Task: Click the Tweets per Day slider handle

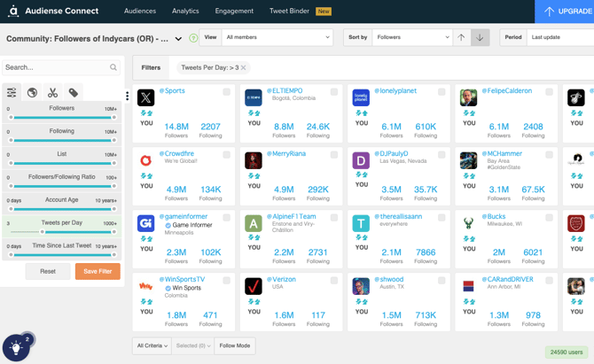Action: click(x=43, y=231)
